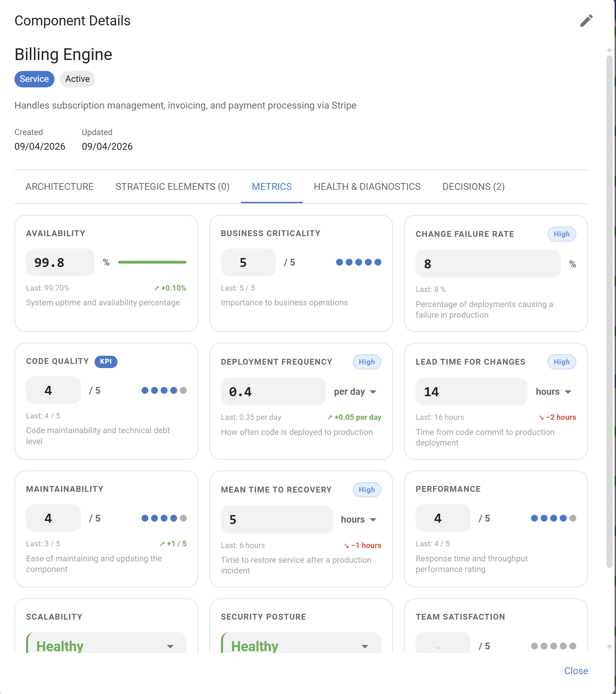Click the '-2 hours' trend text
The width and height of the screenshot is (616, 694).
(557, 417)
